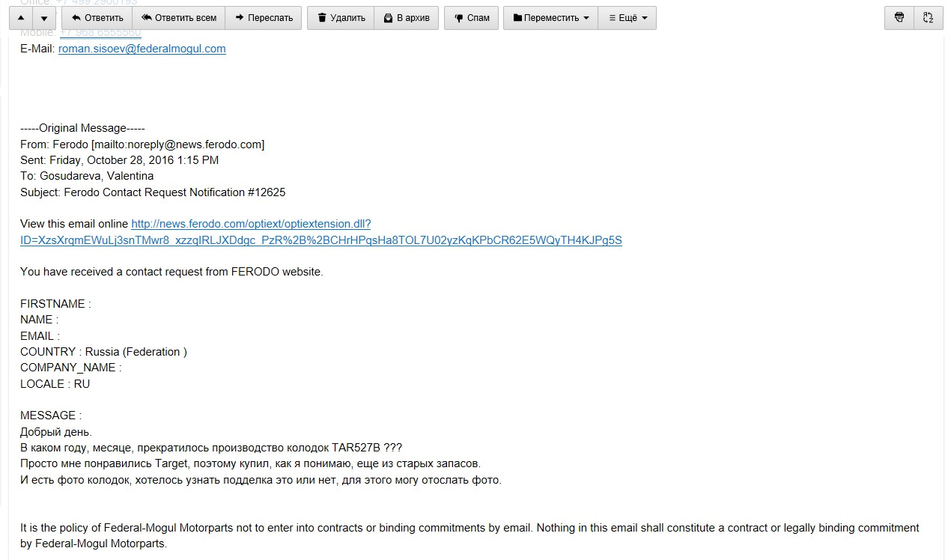Open the Ещё more-actions dropdown
Viewport: 948px width, 560px height.
pos(628,18)
